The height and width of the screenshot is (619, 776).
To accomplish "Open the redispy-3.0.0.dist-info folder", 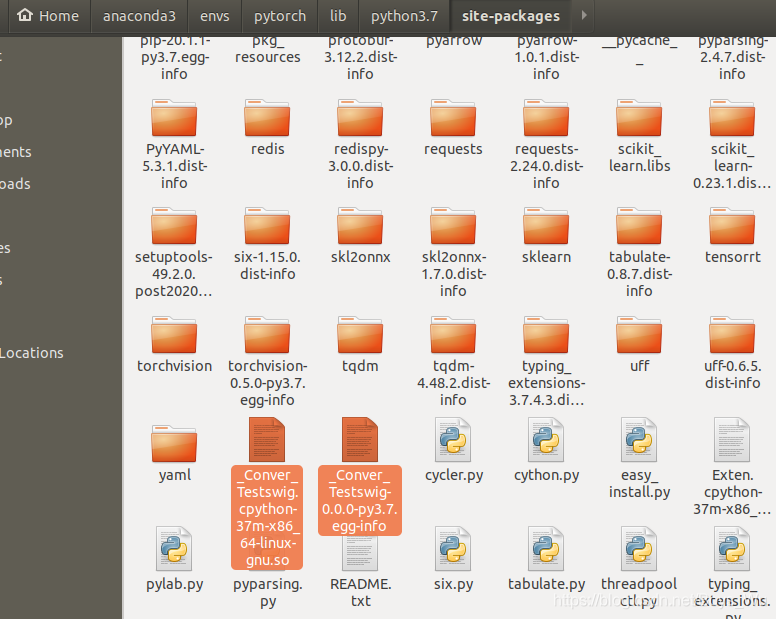I will point(360,118).
